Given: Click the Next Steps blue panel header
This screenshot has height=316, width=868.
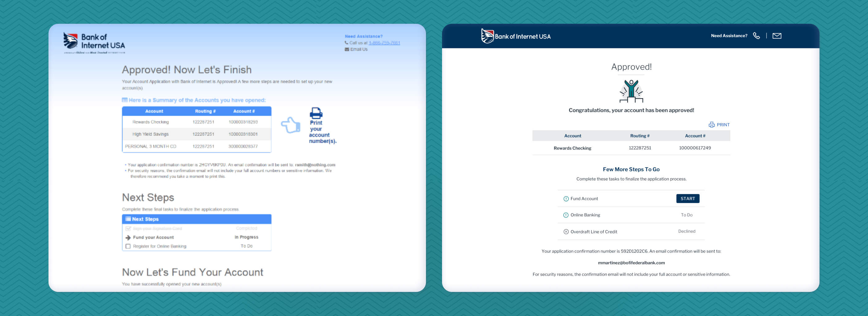Looking at the screenshot, I should click(x=197, y=219).
